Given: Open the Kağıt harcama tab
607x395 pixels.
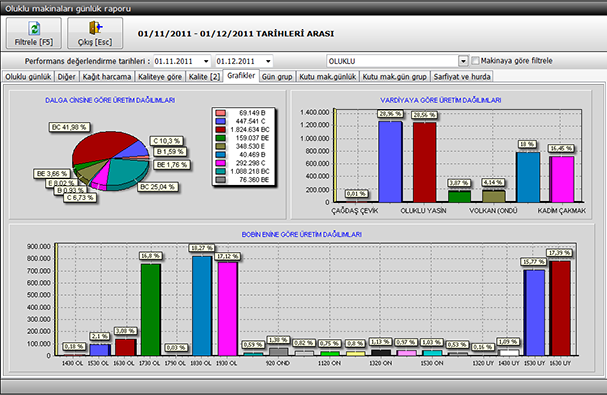Looking at the screenshot, I should [107, 77].
